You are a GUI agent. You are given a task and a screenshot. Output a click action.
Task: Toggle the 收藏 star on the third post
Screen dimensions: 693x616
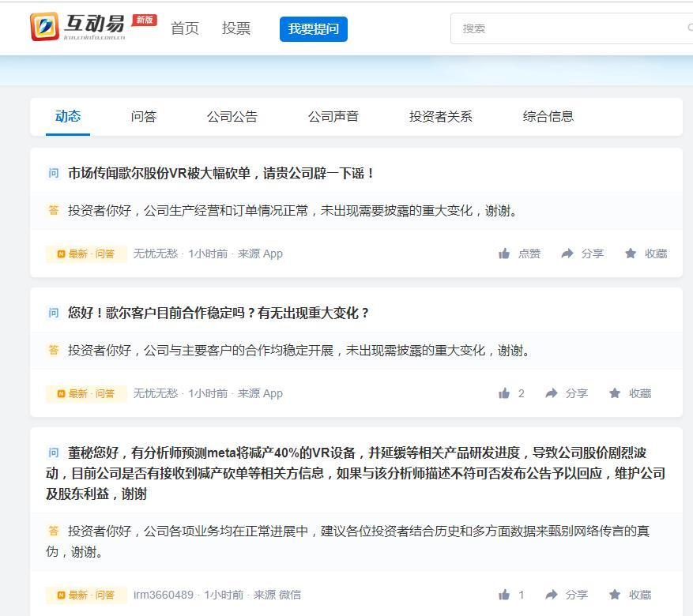[630, 595]
